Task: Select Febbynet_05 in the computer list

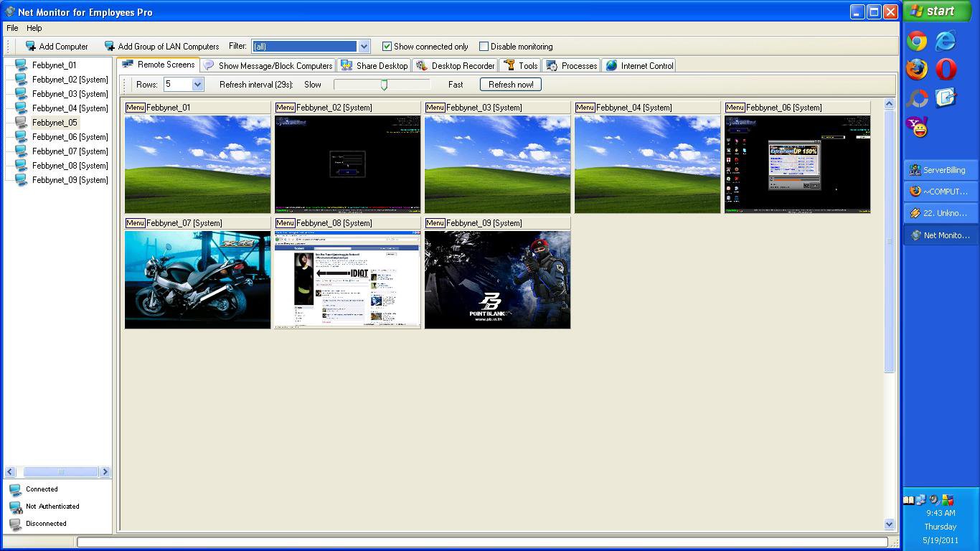Action: pyautogui.click(x=55, y=123)
